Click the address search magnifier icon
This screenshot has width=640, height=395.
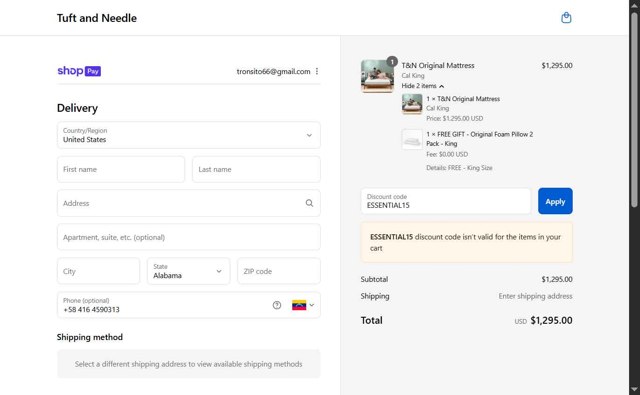(309, 203)
